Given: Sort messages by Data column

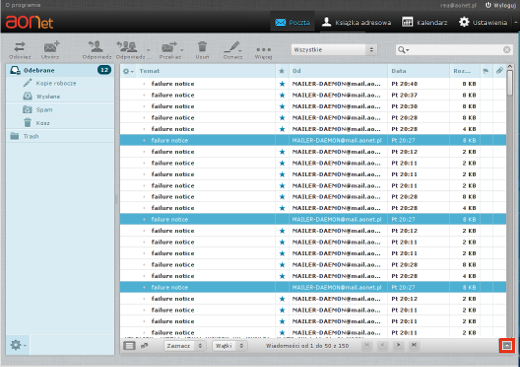Looking at the screenshot, I should 399,71.
